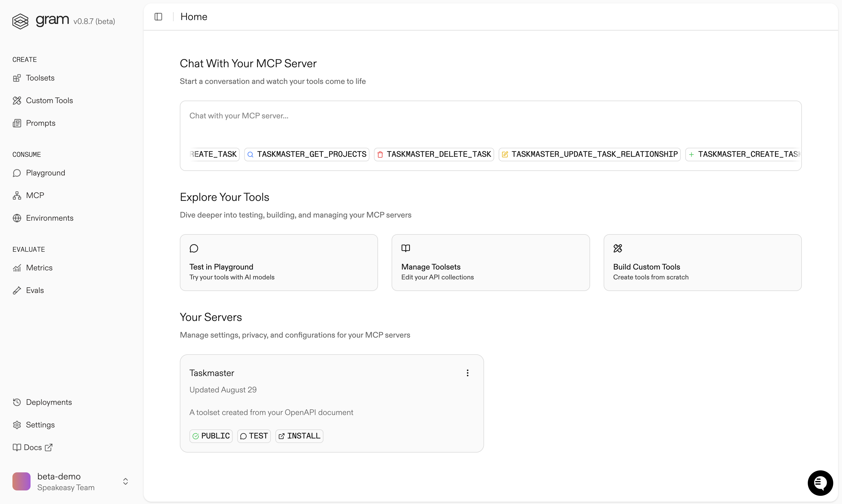The width and height of the screenshot is (842, 504).
Task: Open Toolsets in the sidebar
Action: (40, 78)
